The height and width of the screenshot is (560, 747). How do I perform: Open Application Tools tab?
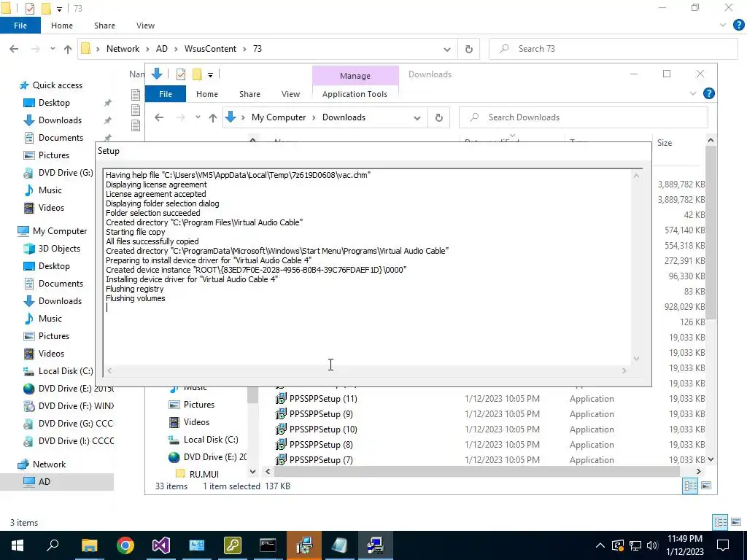click(355, 94)
